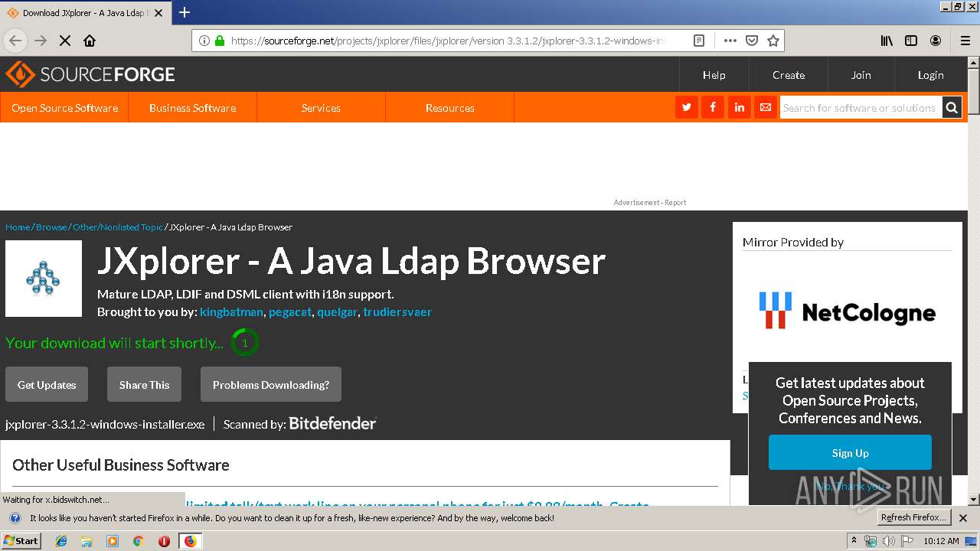This screenshot has height=551, width=980.
Task: Click the volume speaker tray icon
Action: click(x=888, y=541)
